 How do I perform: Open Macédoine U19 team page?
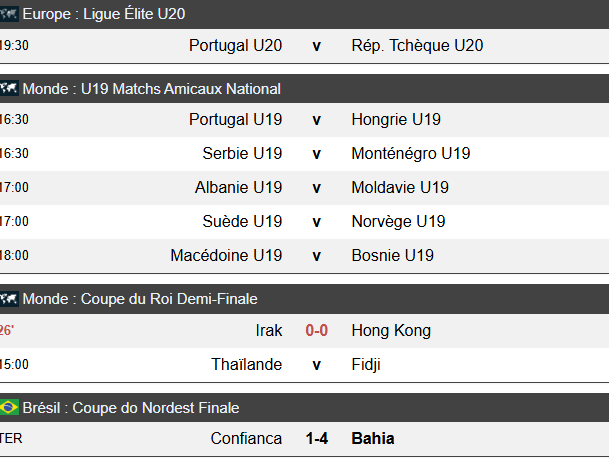226,256
